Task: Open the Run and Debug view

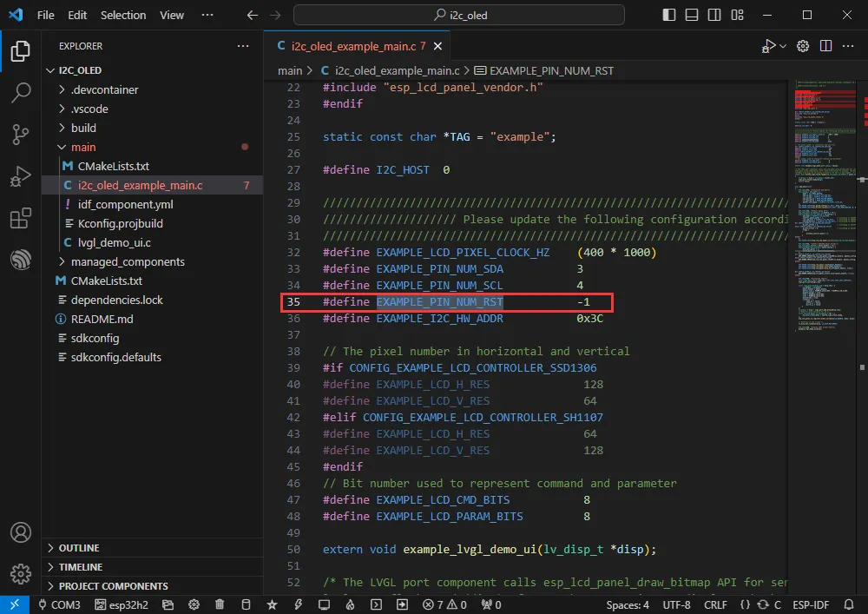Action: [20, 176]
